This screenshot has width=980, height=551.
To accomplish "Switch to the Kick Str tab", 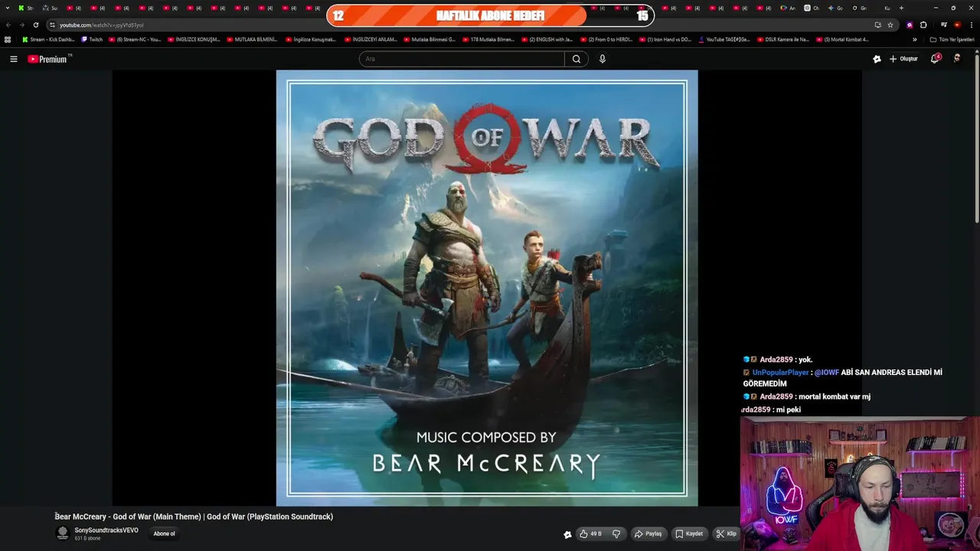I will [x=27, y=8].
